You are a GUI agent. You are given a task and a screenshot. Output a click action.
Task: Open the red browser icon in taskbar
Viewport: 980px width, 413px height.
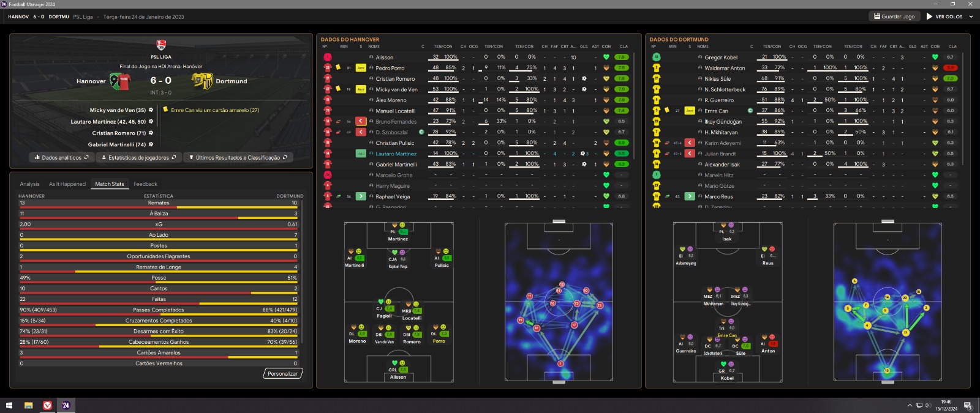coord(47,405)
